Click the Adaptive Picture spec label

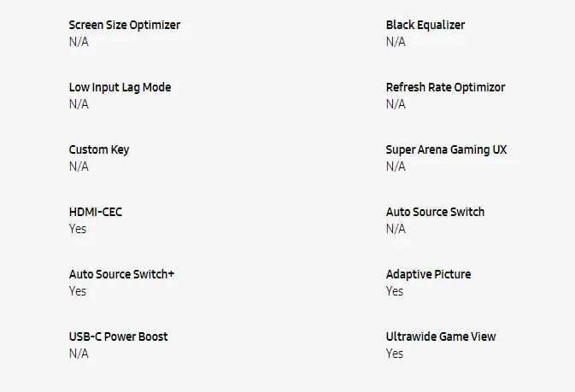[x=428, y=274]
